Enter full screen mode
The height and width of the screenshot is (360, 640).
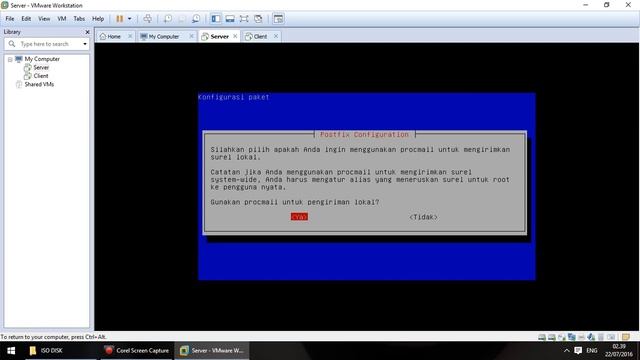244,19
